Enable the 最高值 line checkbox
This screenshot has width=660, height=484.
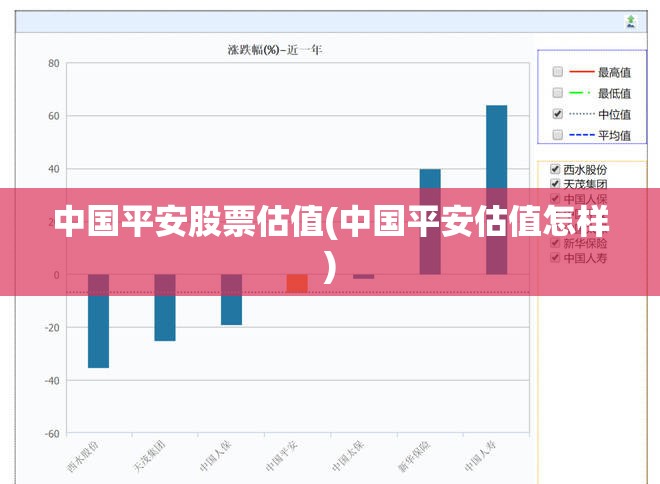[x=558, y=72]
